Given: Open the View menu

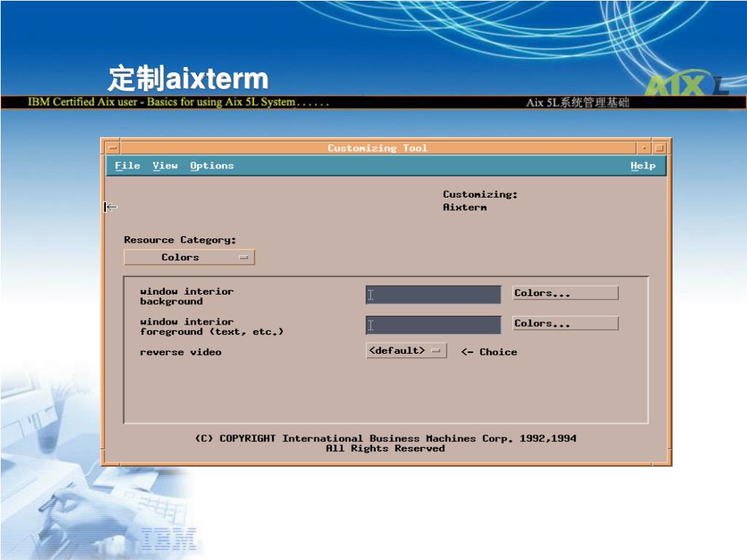Looking at the screenshot, I should (165, 166).
